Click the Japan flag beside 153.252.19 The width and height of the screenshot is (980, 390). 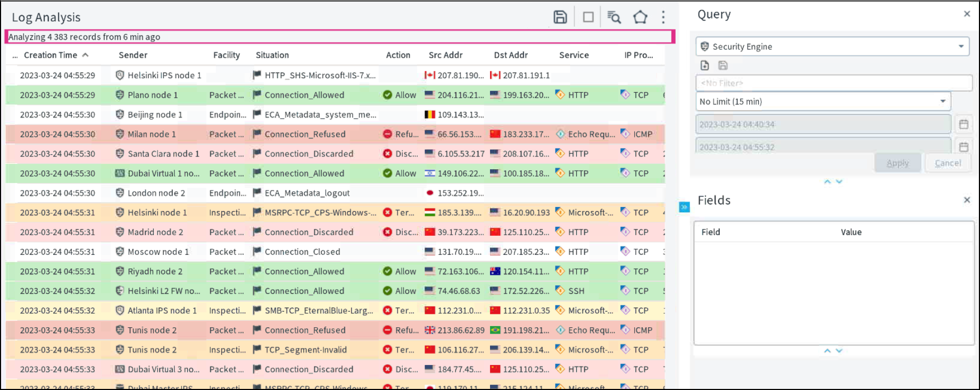click(x=429, y=193)
